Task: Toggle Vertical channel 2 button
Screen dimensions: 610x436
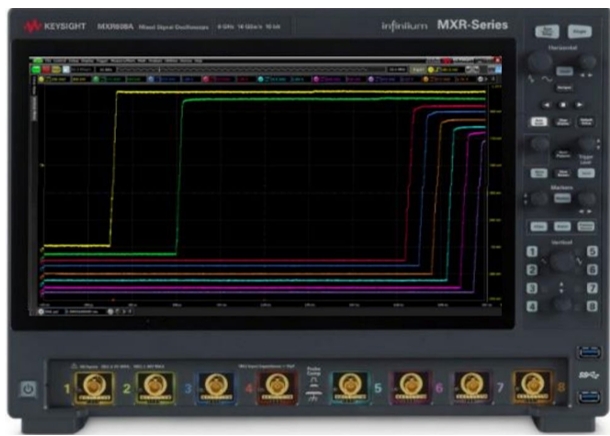Action: point(532,270)
